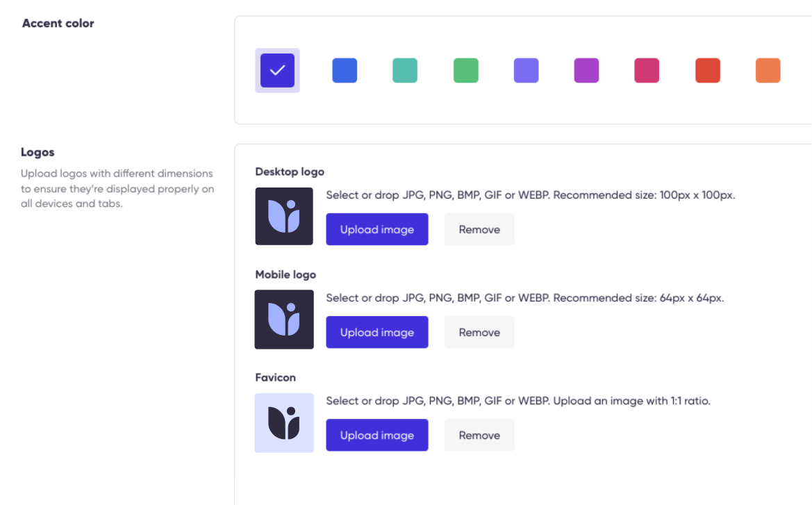Viewport: 812px width, 505px height.
Task: Select the blue accent color
Action: pyautogui.click(x=345, y=69)
